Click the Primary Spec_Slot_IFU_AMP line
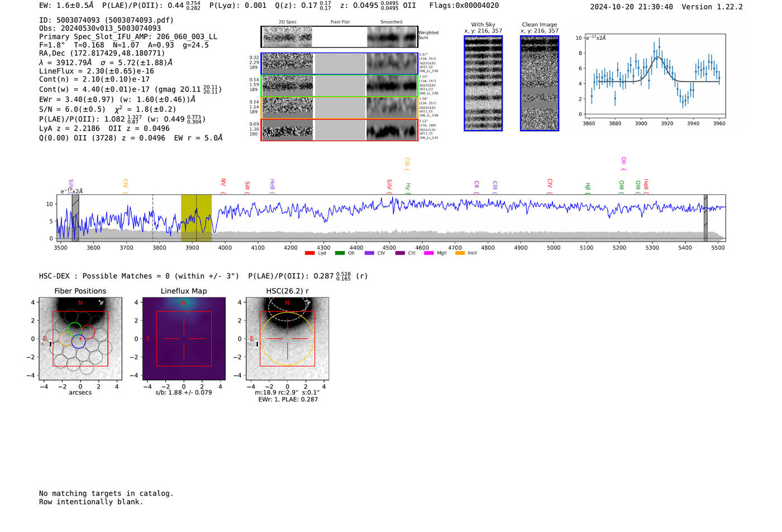This screenshot has width=782, height=532. (x=128, y=37)
